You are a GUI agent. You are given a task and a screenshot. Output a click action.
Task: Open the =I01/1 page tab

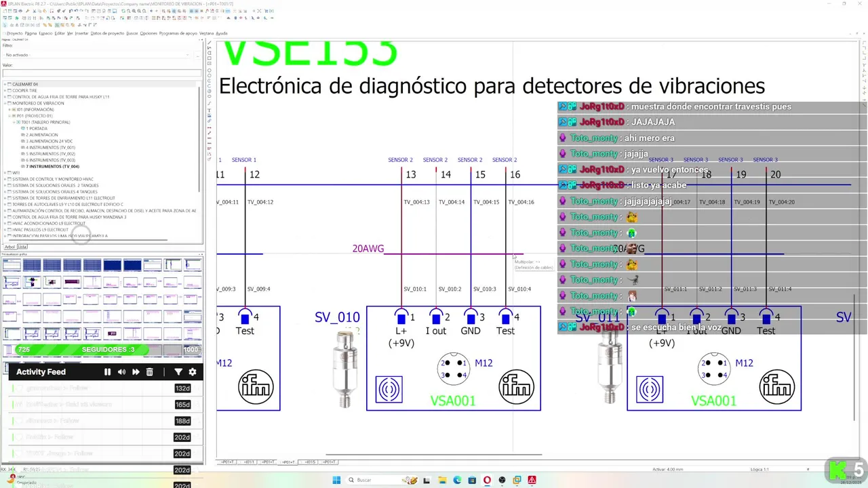pos(249,462)
